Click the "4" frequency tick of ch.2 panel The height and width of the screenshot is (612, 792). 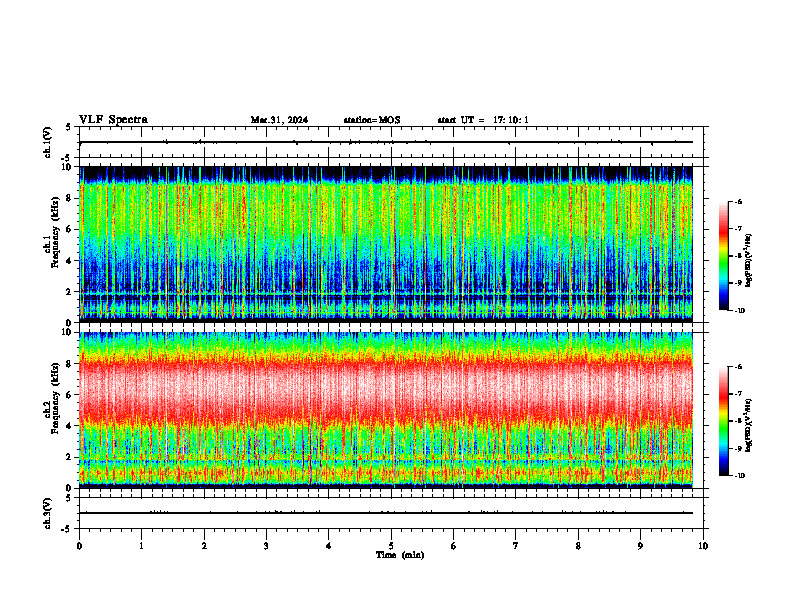69,426
